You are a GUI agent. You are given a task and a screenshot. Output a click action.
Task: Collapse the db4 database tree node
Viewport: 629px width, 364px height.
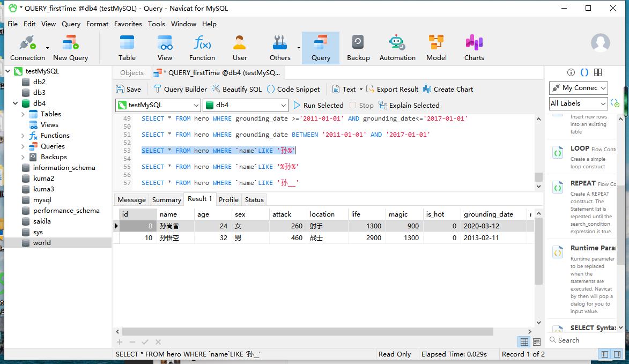coord(15,103)
